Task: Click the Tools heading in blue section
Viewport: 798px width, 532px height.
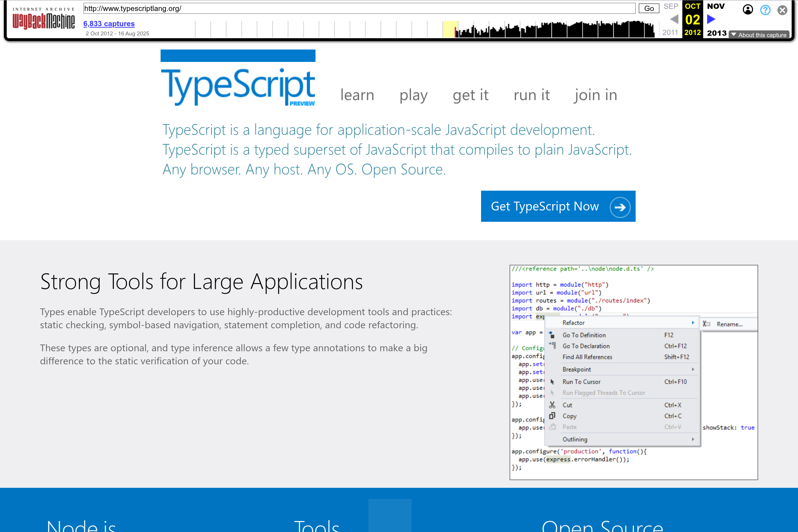Action: pos(317,526)
